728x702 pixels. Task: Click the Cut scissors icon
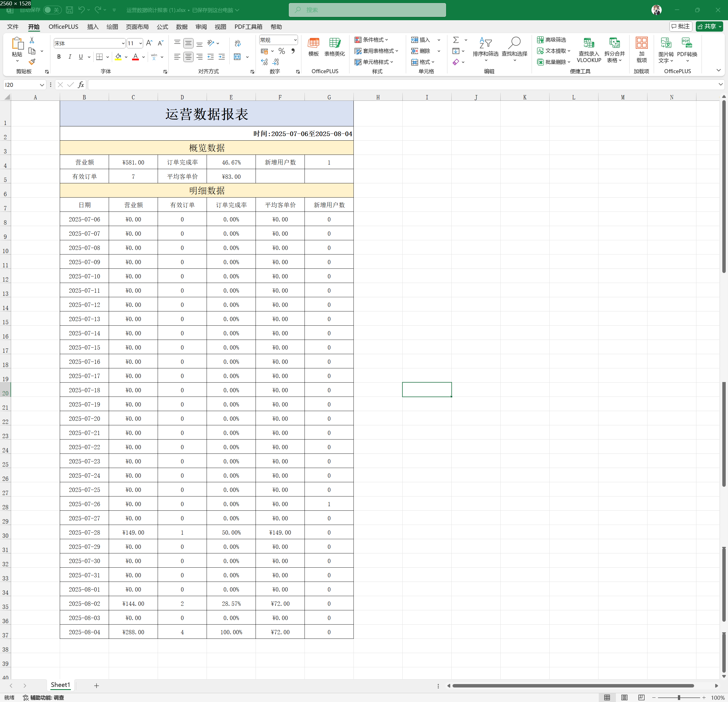tap(32, 40)
